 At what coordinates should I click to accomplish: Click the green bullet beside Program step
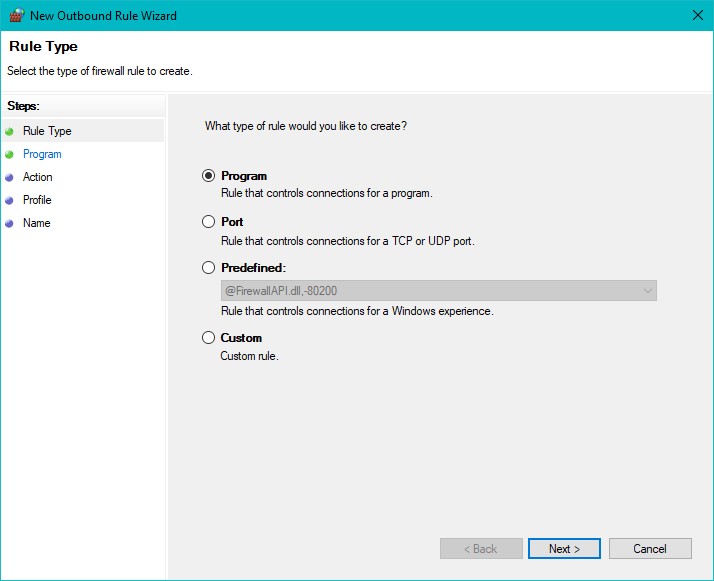[10, 154]
